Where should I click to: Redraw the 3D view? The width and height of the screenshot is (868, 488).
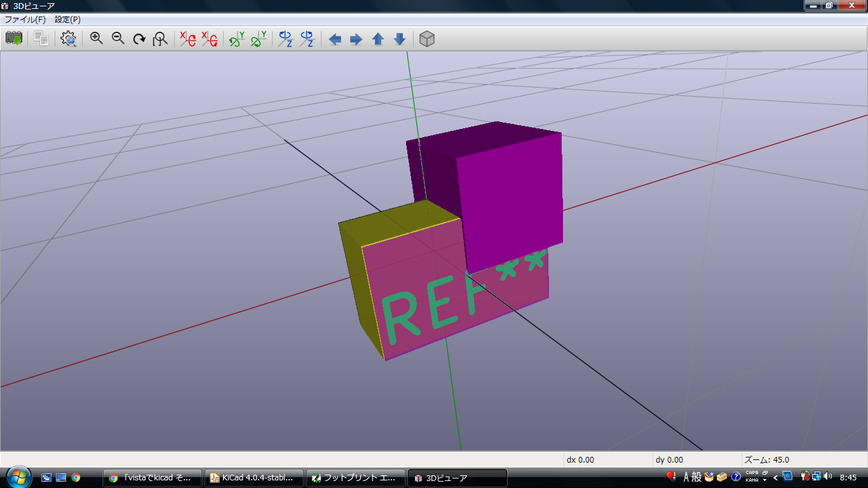139,39
